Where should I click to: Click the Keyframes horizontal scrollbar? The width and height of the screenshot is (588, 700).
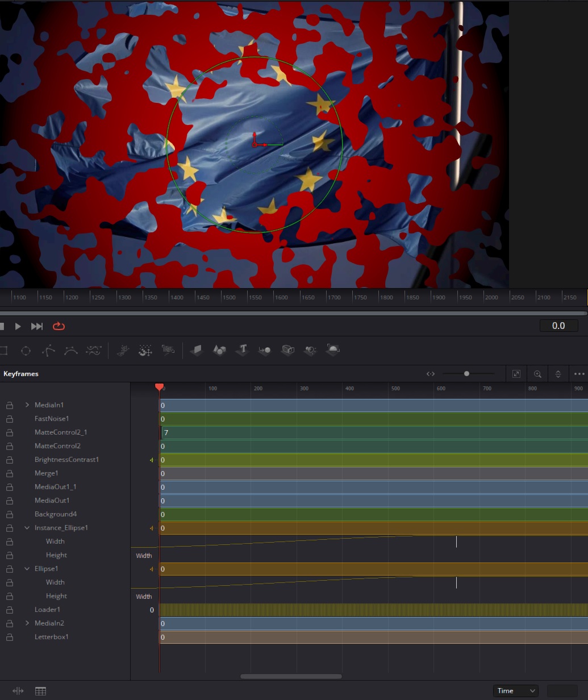tap(291, 676)
